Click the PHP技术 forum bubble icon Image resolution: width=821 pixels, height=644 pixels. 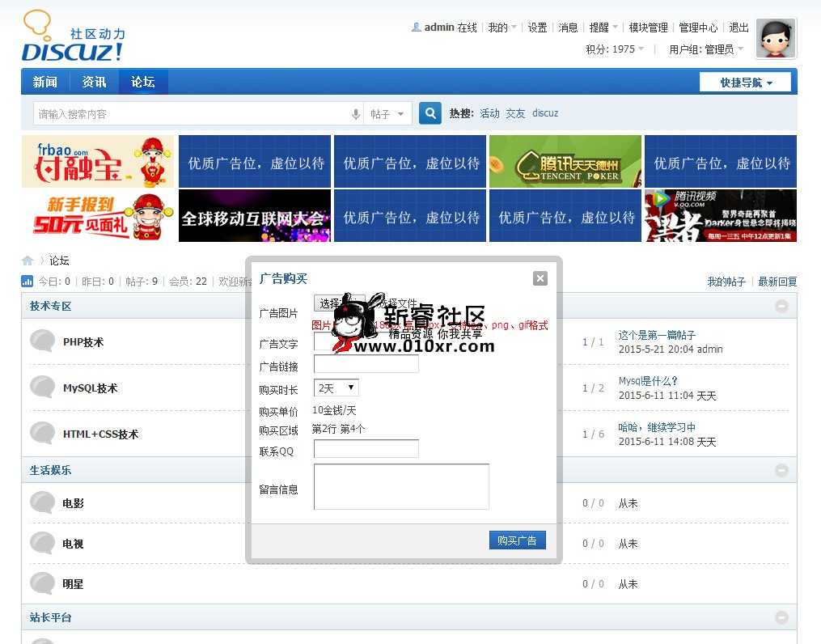(x=42, y=341)
